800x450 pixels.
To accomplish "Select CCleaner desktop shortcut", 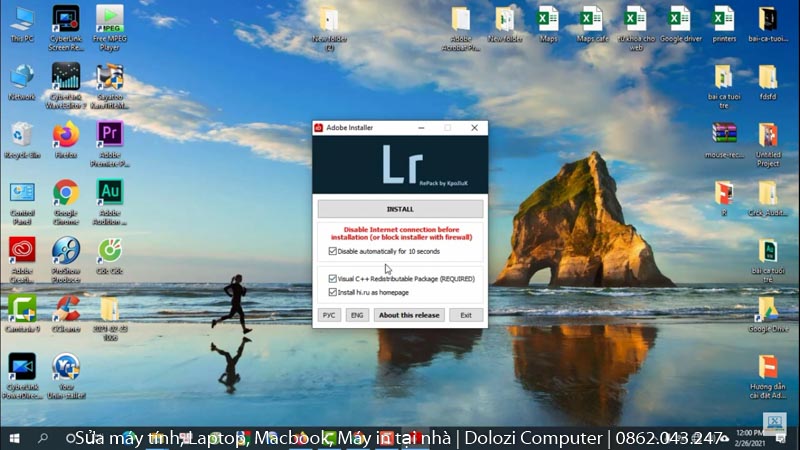I will pyautogui.click(x=66, y=315).
